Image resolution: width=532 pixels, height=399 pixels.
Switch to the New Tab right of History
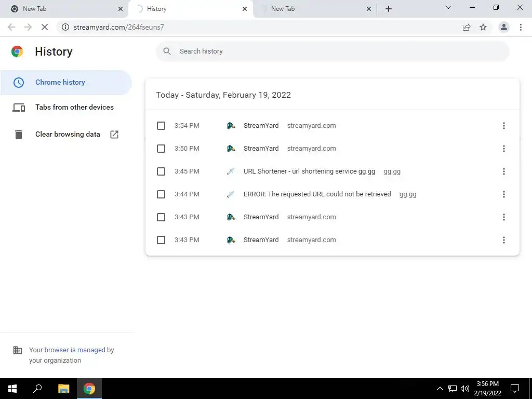315,9
